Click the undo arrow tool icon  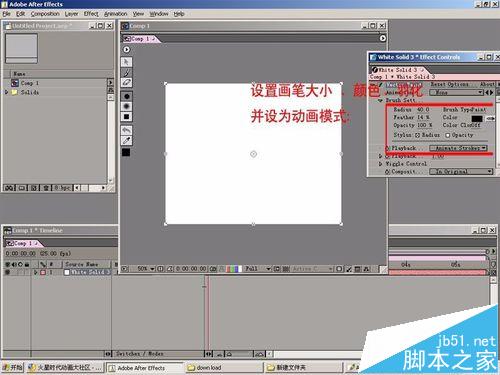tap(126, 130)
